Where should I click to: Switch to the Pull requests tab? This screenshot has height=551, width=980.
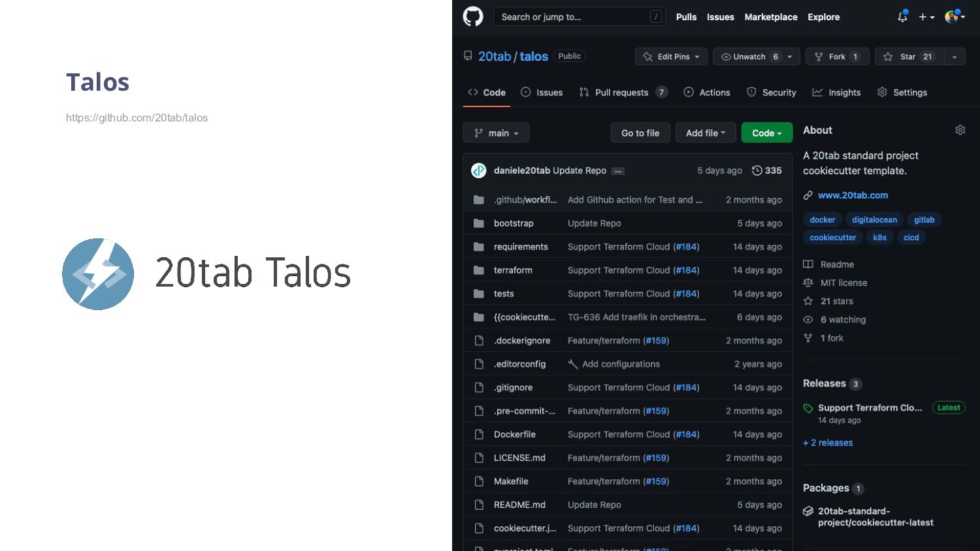pyautogui.click(x=623, y=93)
